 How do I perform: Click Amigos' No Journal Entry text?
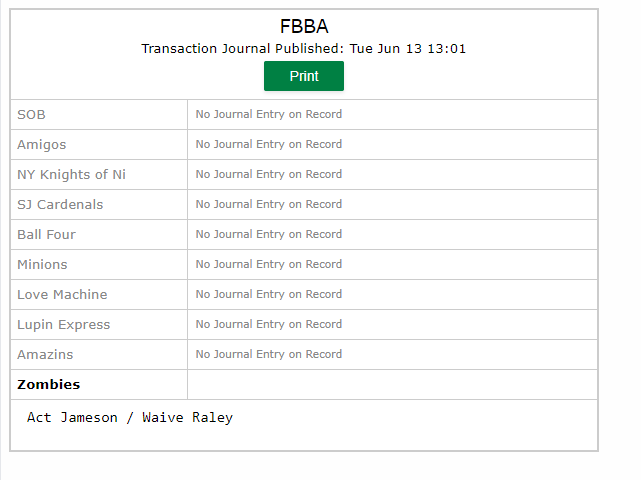(269, 144)
